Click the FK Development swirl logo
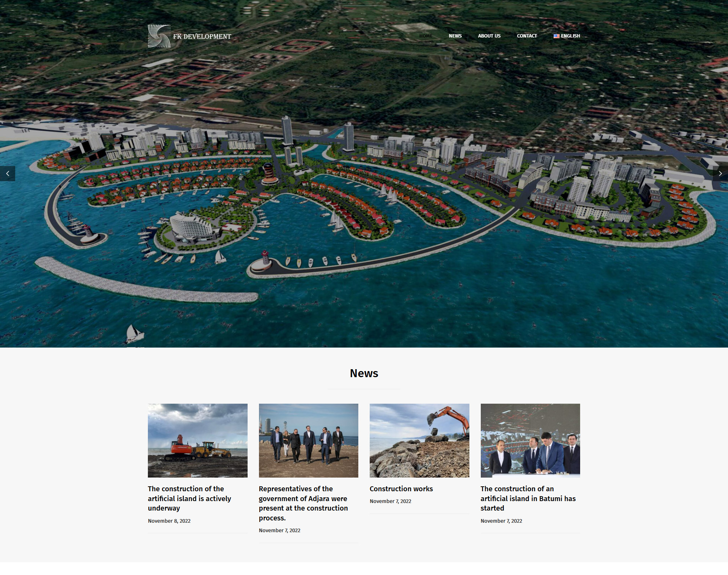728x575 pixels. (159, 36)
